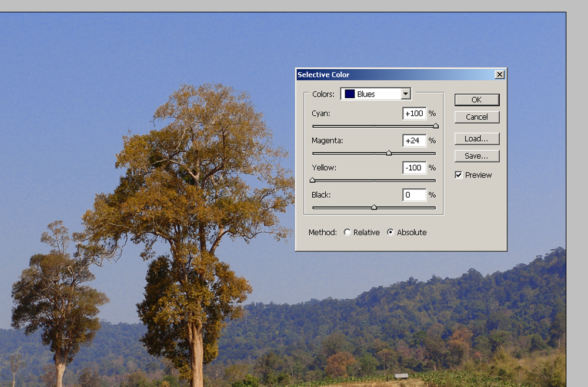Click the dark blue swatch beside Blues
Viewport: 588px width, 387px height.
click(349, 94)
